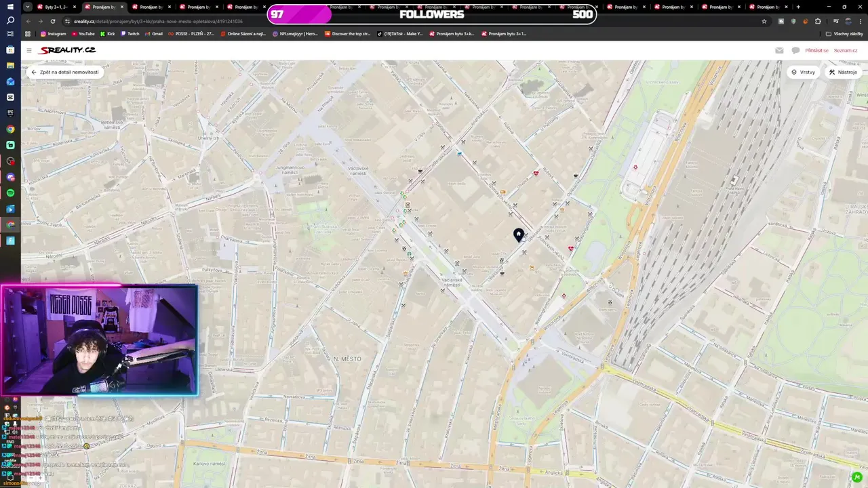868x488 pixels.
Task: Open the Sreality hamburger menu
Action: [x=29, y=50]
